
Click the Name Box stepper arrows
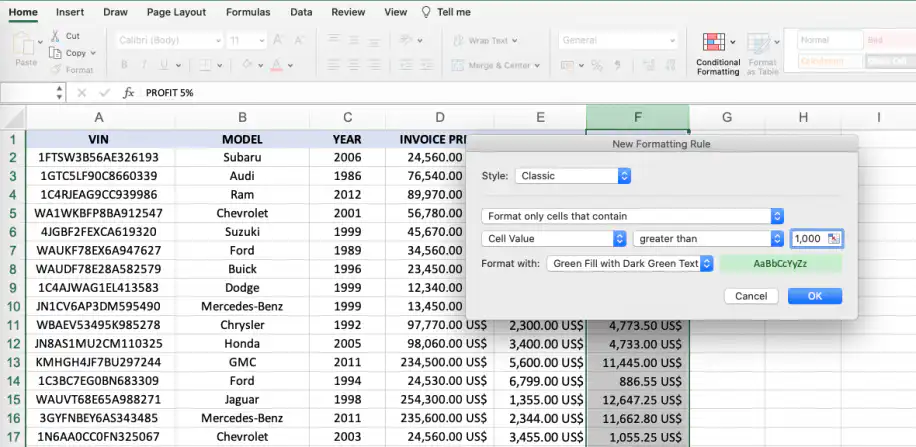[x=60, y=93]
